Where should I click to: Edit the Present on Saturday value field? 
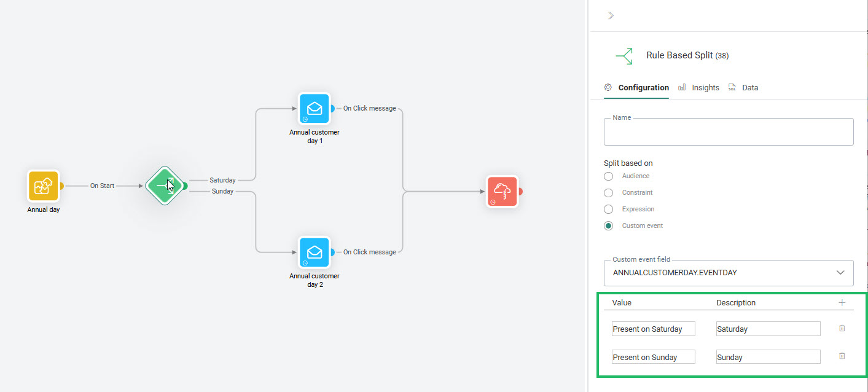point(653,329)
